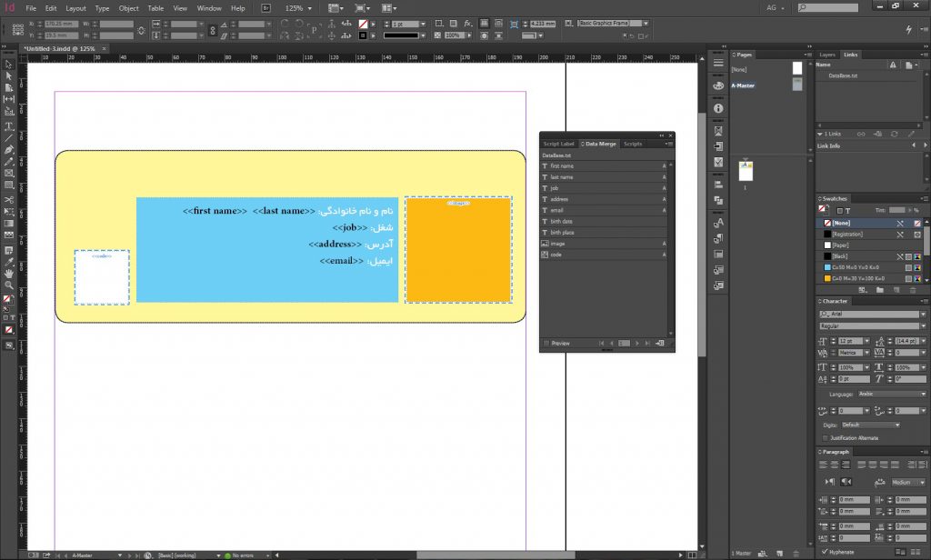This screenshot has height=560, width=931.
Task: Select the email field in Data Merge
Action: click(x=557, y=210)
